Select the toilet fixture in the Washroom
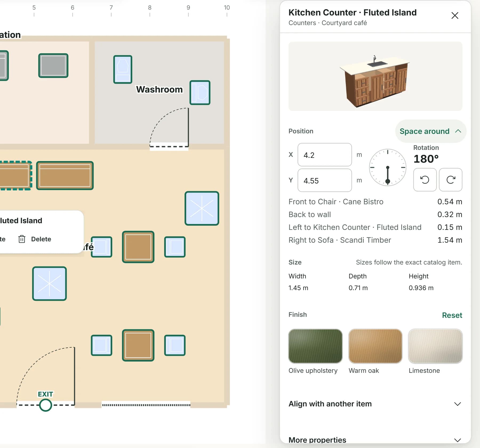Image resolution: width=480 pixels, height=448 pixels. click(x=123, y=69)
